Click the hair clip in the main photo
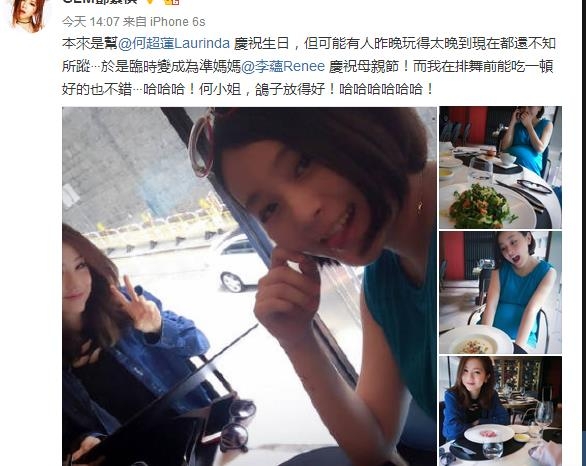The image size is (586, 466). pos(202,142)
